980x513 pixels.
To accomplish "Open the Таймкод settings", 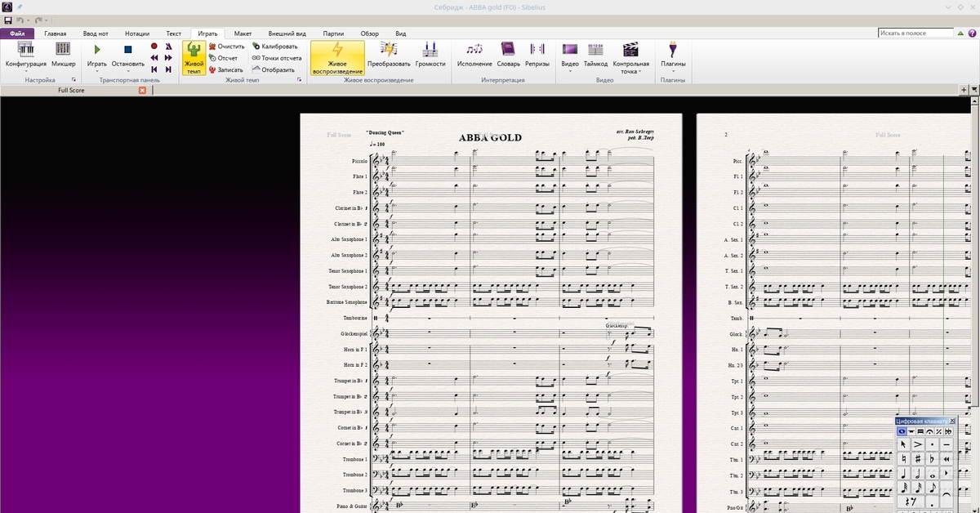I will tap(595, 54).
